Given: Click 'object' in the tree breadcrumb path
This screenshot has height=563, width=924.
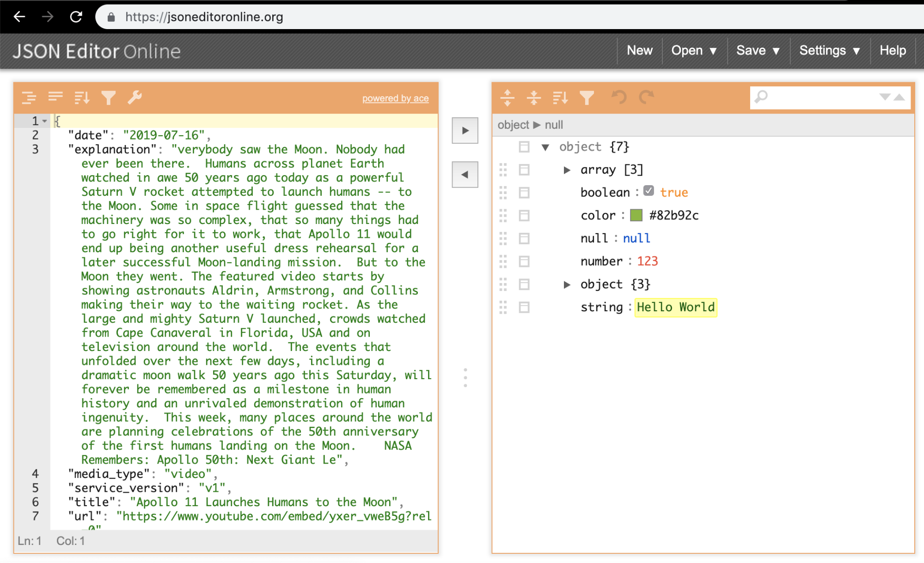Looking at the screenshot, I should pyautogui.click(x=513, y=125).
